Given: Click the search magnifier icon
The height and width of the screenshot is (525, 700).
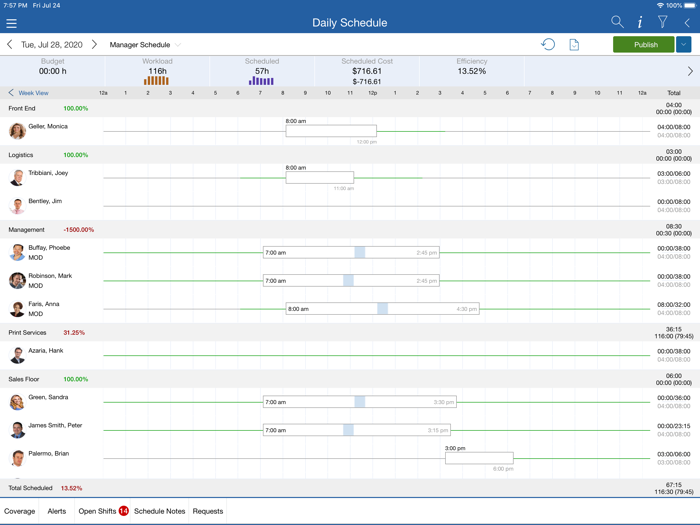Looking at the screenshot, I should 617,22.
